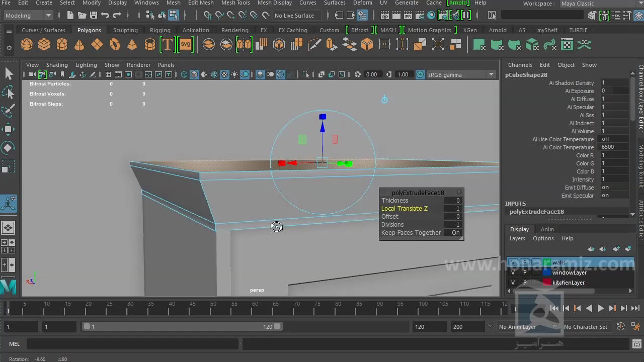Toggle visibility of windowLayer
This screenshot has width=644, height=362.
pos(513,273)
